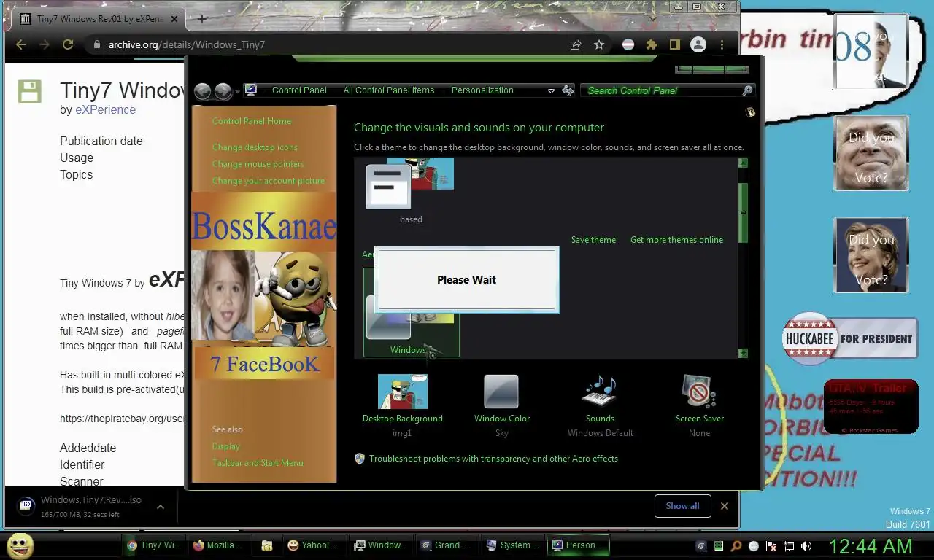The width and height of the screenshot is (934, 560).
Task: Bookmark this page with the star icon
Action: 599,44
